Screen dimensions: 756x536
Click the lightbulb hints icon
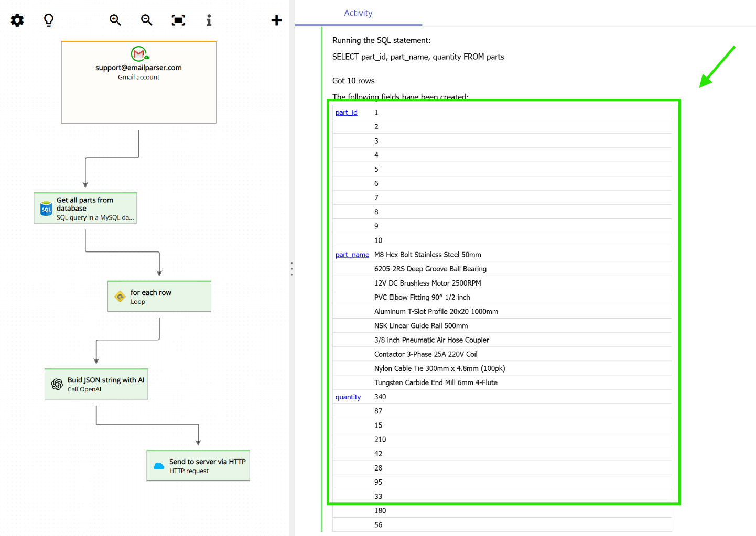pos(48,20)
